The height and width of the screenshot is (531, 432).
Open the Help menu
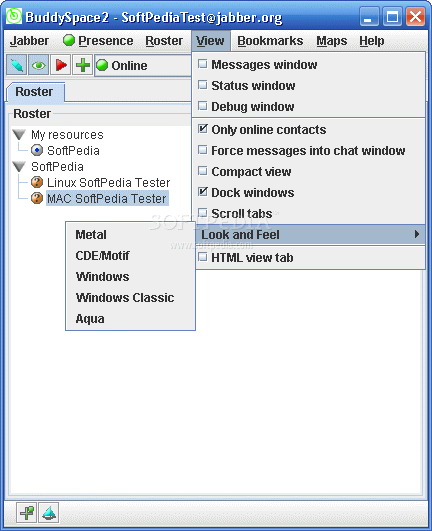[x=372, y=41]
